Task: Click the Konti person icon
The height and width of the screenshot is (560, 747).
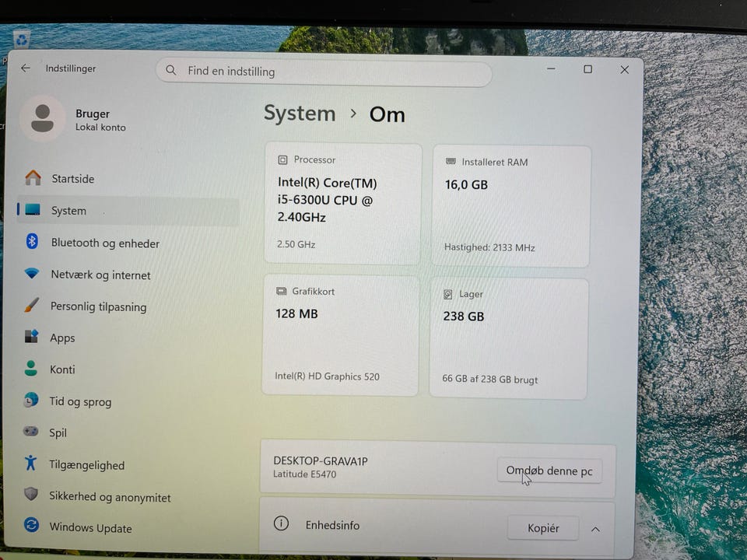Action: pyautogui.click(x=31, y=368)
